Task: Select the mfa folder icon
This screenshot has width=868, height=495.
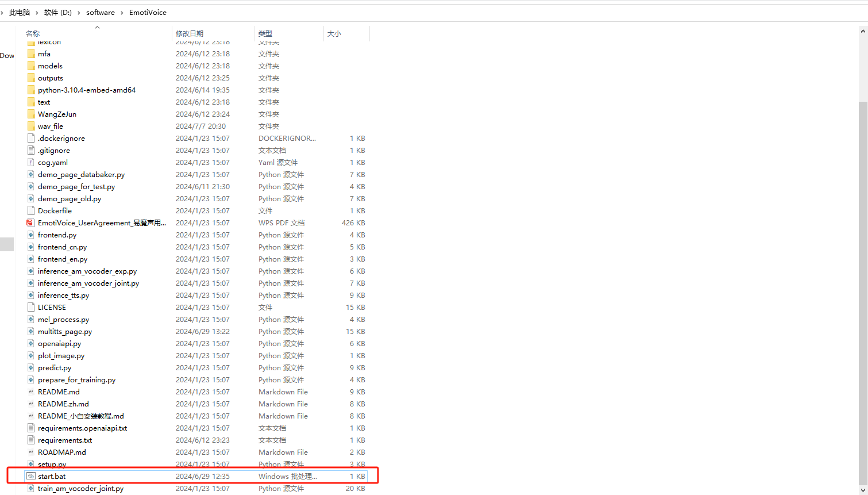Action: tap(31, 54)
